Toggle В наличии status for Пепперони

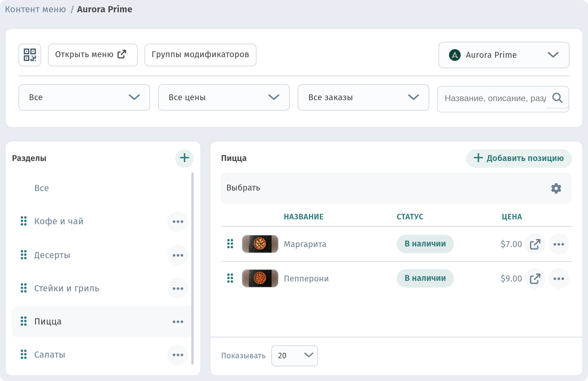tap(425, 278)
